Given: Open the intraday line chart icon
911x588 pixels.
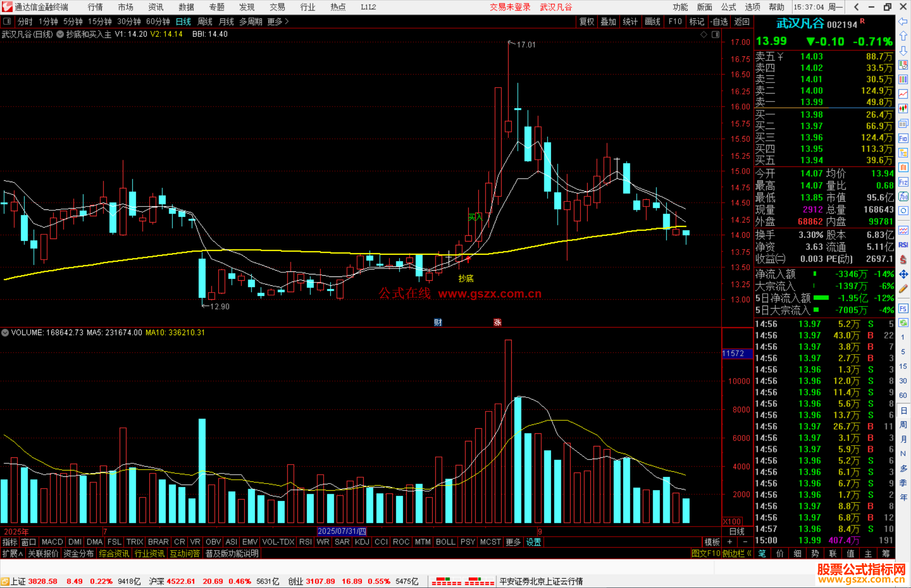Looking at the screenshot, I should pyautogui.click(x=903, y=94).
